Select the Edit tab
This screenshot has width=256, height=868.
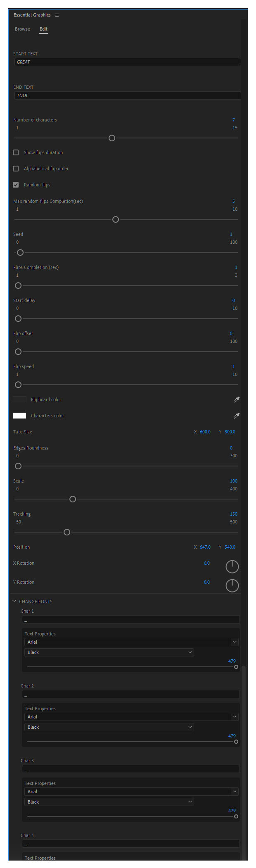(x=43, y=29)
